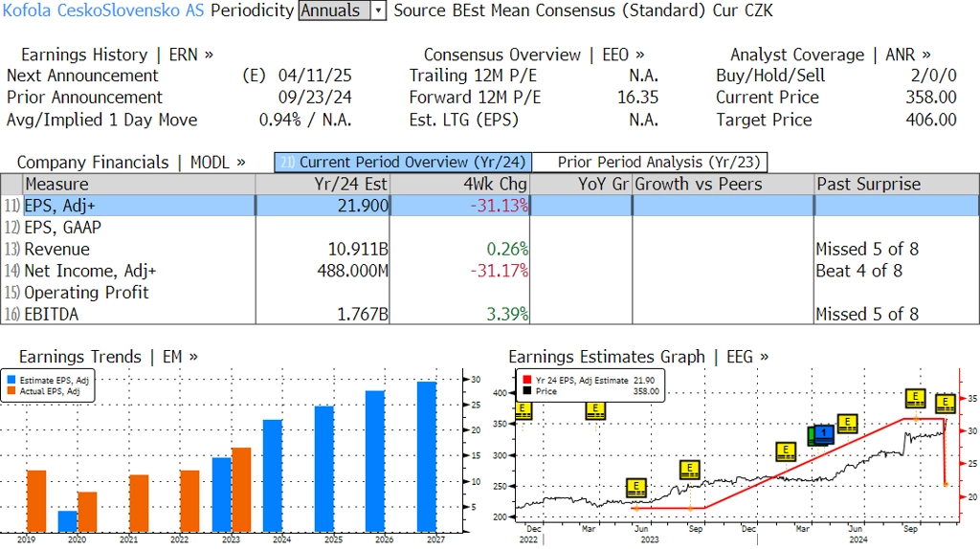Open the Periodicity Annuals dropdown arrow
980x549 pixels.
tap(378, 11)
